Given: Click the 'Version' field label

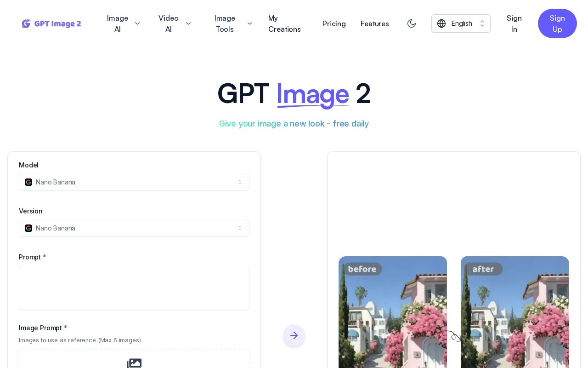Looking at the screenshot, I should pyautogui.click(x=31, y=211).
